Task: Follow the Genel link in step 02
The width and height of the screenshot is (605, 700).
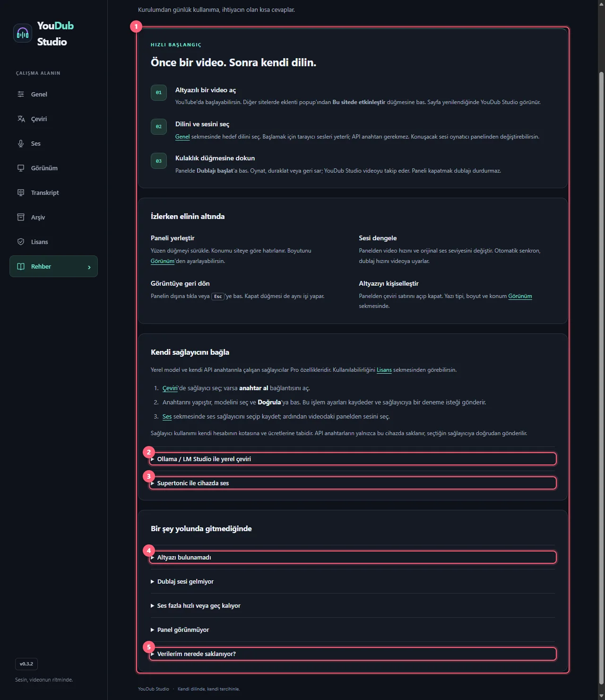Action: [x=182, y=137]
